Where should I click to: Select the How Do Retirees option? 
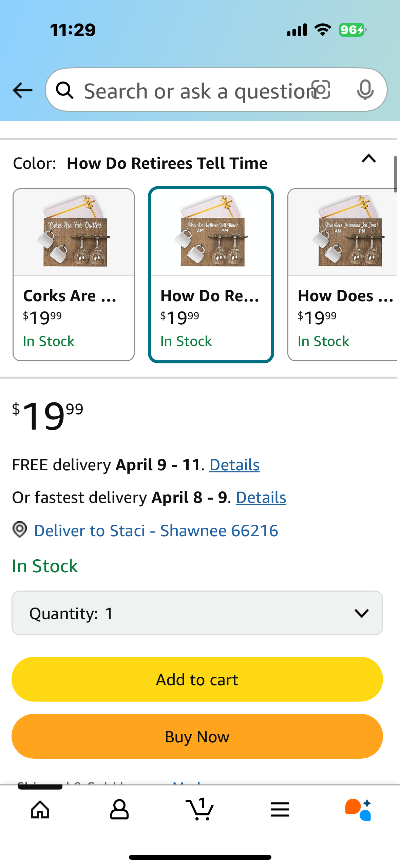(211, 274)
